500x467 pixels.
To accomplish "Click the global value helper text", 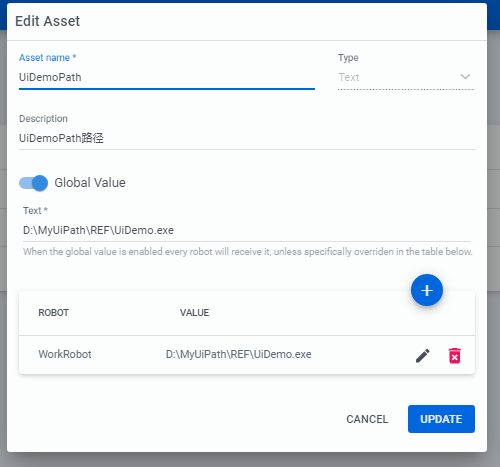I will tap(248, 252).
